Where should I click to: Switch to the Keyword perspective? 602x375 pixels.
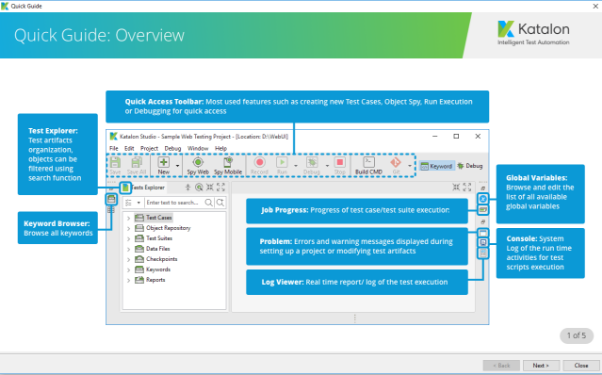(437, 166)
